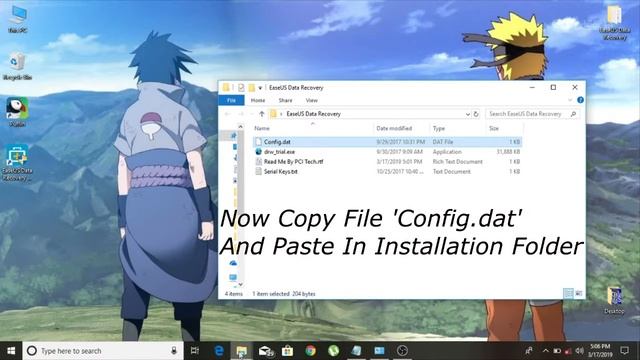Switch to large icons view layout button
Image resolution: width=640 pixels, height=360 pixels.
[579, 293]
